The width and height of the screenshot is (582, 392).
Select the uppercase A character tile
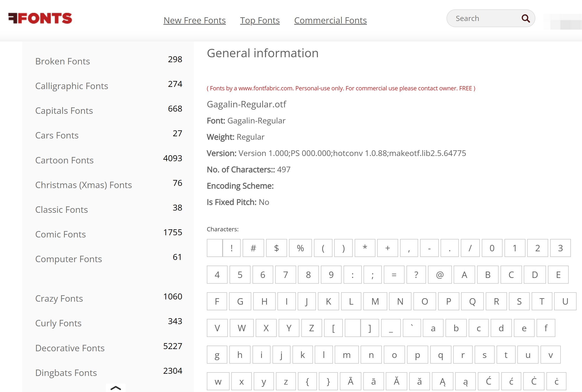click(464, 274)
